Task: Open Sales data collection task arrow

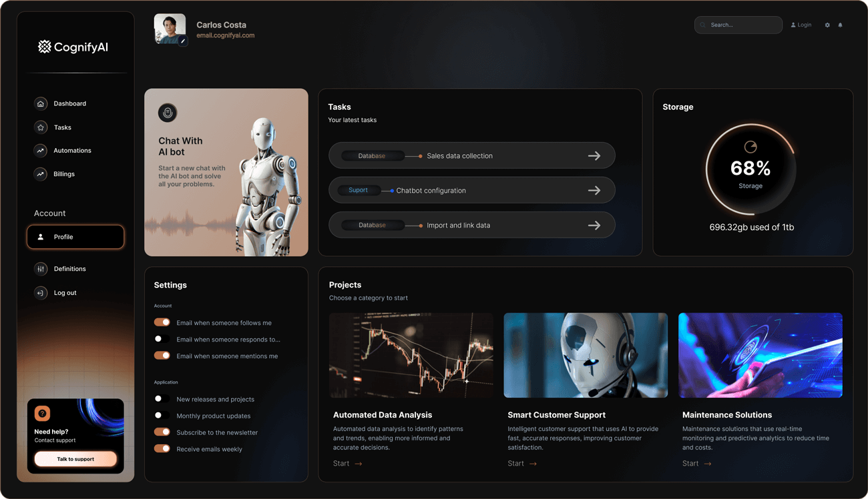Action: pyautogui.click(x=594, y=156)
